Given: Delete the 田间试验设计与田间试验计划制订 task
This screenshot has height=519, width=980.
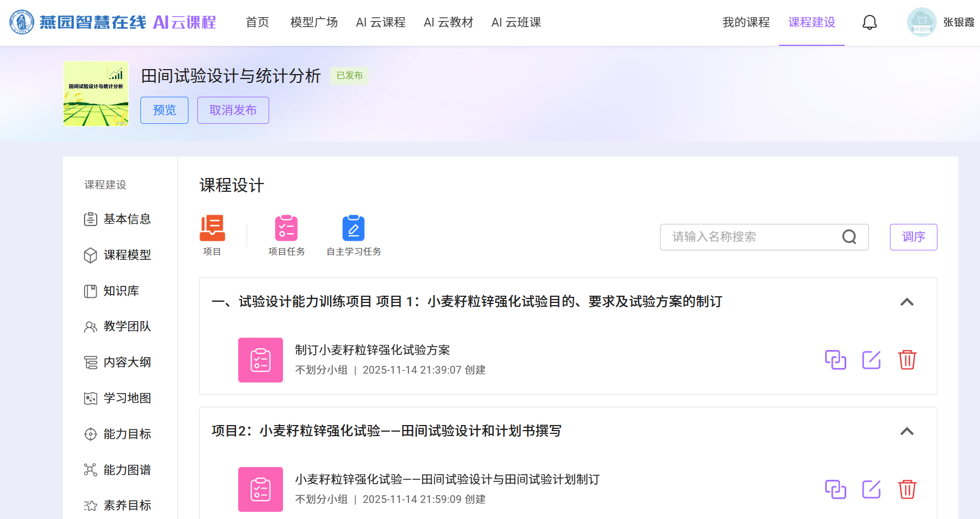Looking at the screenshot, I should pos(907,489).
